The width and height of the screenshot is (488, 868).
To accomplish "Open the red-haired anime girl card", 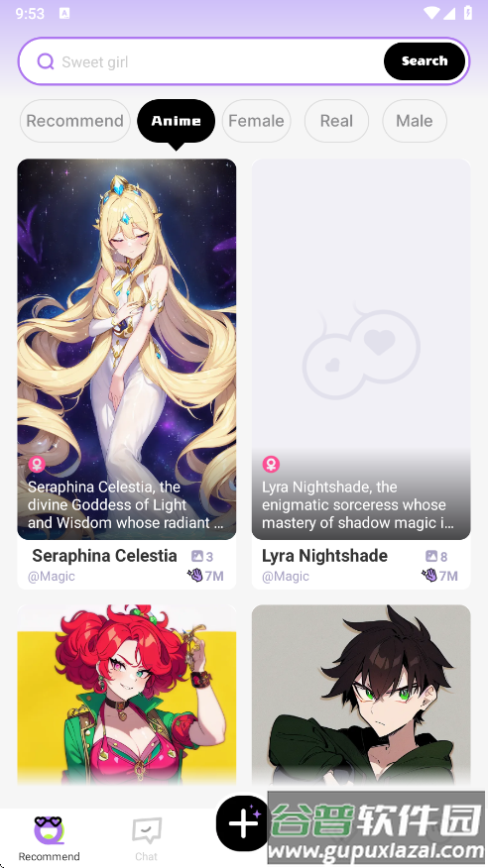I will click(x=127, y=695).
